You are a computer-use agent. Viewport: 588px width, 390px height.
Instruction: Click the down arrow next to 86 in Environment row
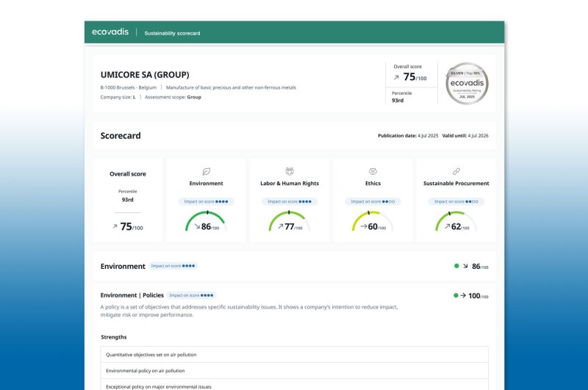[465, 266]
